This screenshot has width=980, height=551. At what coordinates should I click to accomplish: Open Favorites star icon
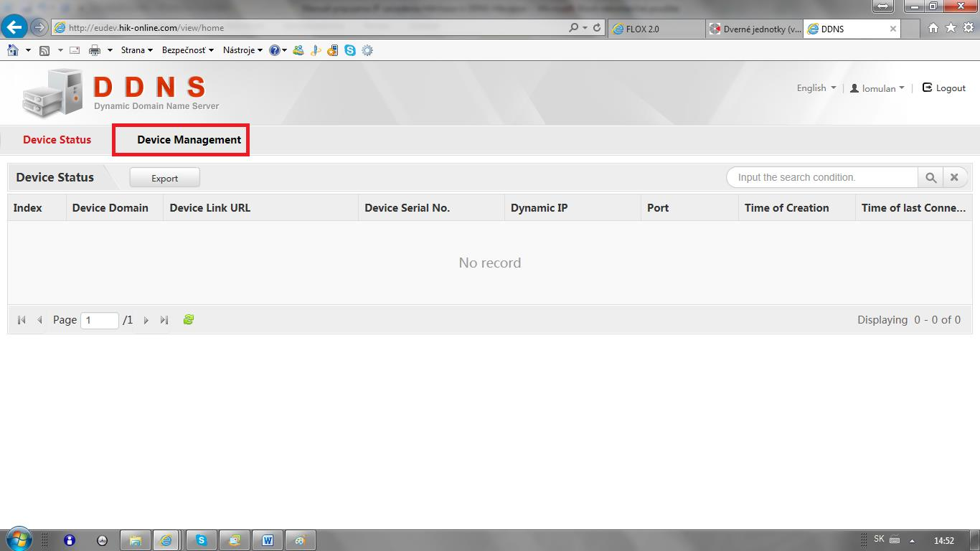[951, 28]
